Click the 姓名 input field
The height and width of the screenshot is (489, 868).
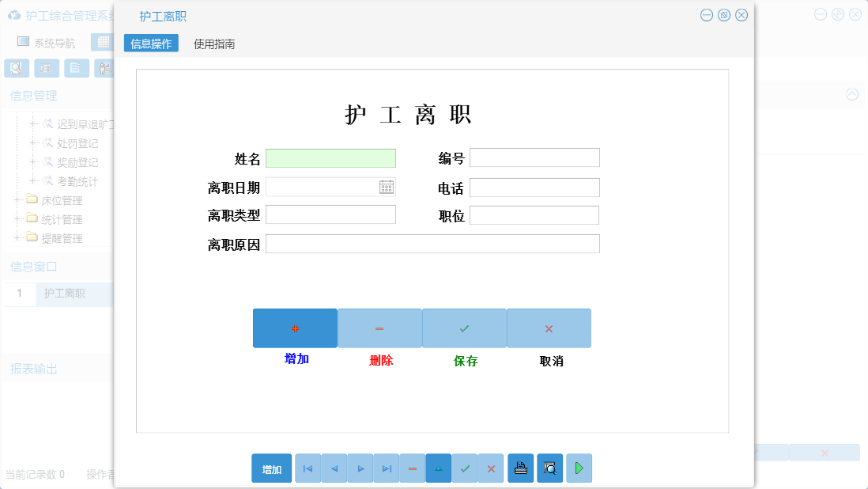(330, 157)
